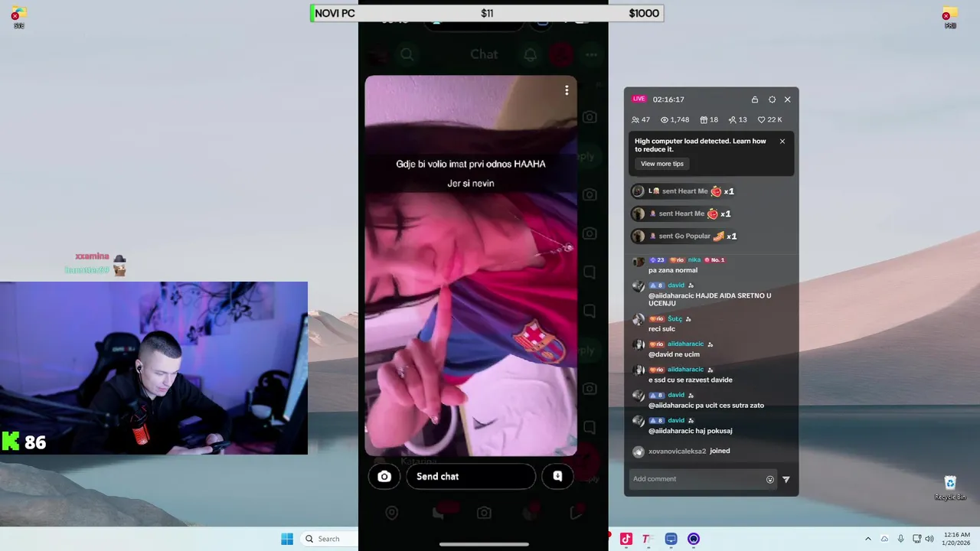Click the volume speaker icon in system tray
This screenshot has width=980, height=551.
[x=929, y=539]
